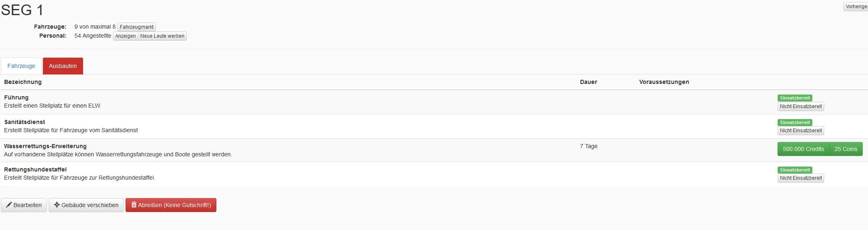
Task: Click the green Einsatzbereit badge for Führung
Action: click(795, 98)
